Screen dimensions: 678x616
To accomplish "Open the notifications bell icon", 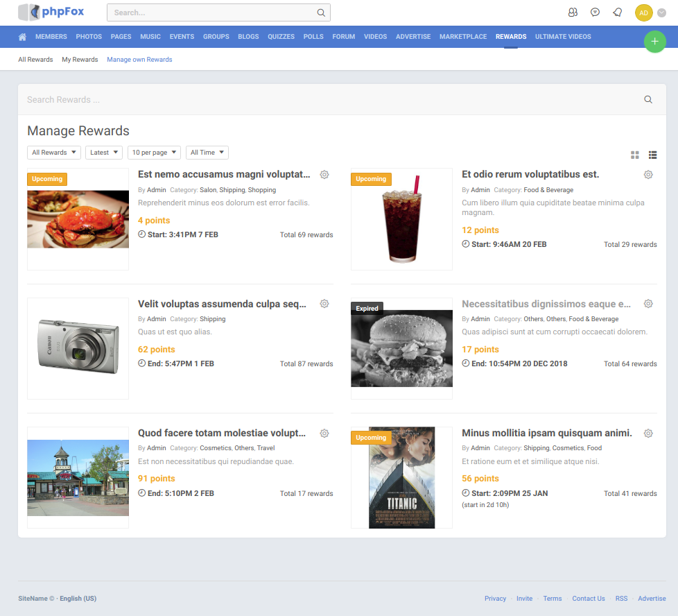I will (617, 12).
